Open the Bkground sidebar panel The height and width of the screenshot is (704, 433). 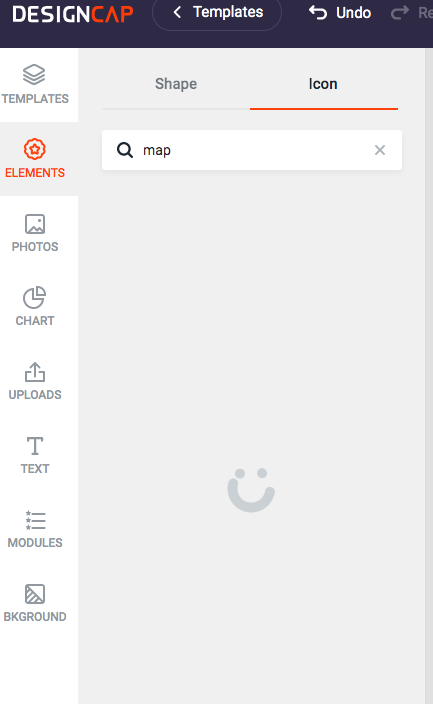click(x=35, y=603)
